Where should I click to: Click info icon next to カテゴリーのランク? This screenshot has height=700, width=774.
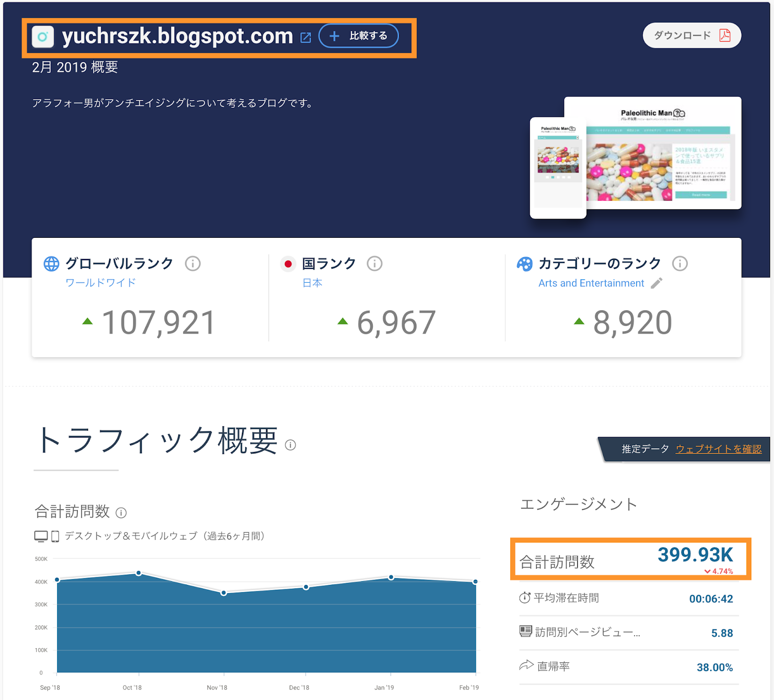680,263
